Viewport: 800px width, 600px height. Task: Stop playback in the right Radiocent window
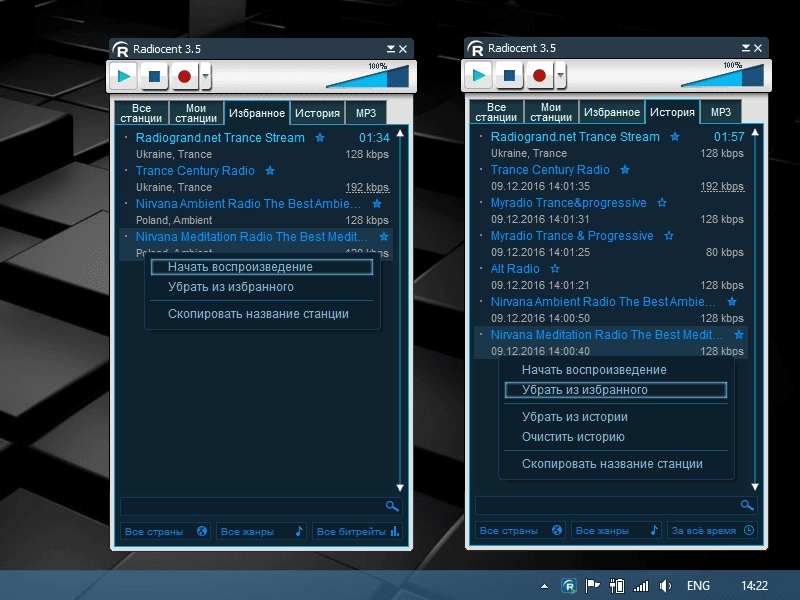[509, 76]
